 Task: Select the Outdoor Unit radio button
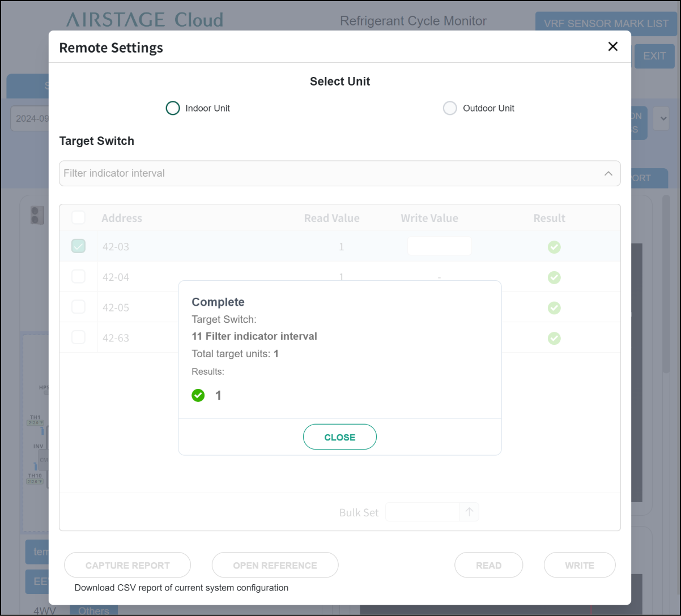tap(450, 108)
